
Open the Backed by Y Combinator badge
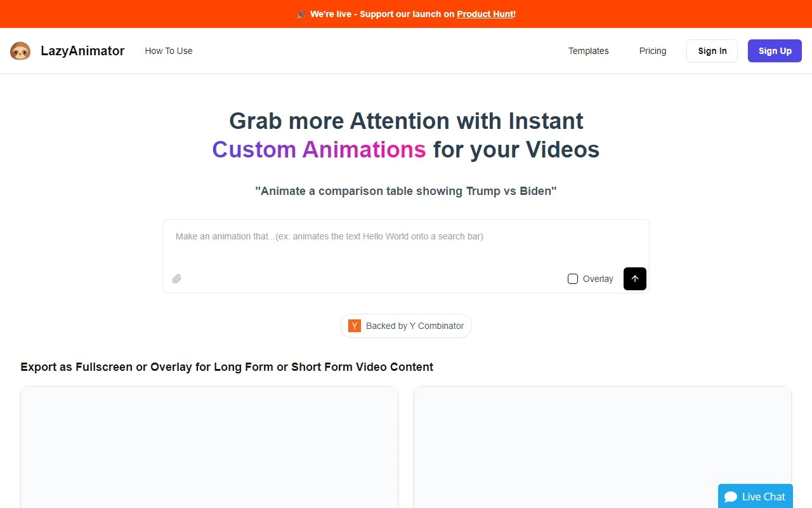pos(406,326)
